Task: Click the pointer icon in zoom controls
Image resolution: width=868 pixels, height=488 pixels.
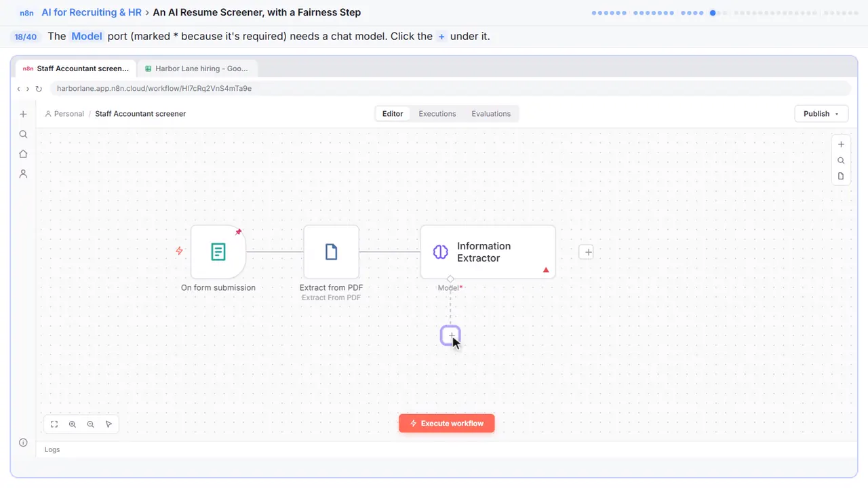Action: tap(108, 424)
